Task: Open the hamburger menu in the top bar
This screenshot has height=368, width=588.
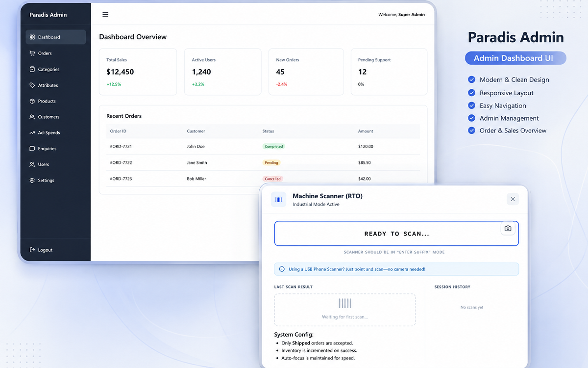Action: pyautogui.click(x=105, y=15)
